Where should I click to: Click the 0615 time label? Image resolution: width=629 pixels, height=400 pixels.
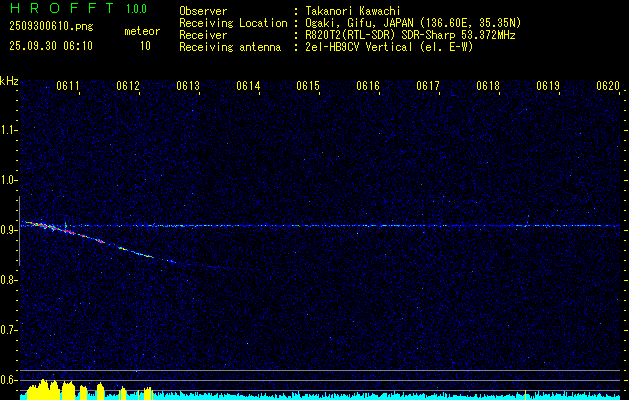pos(308,87)
